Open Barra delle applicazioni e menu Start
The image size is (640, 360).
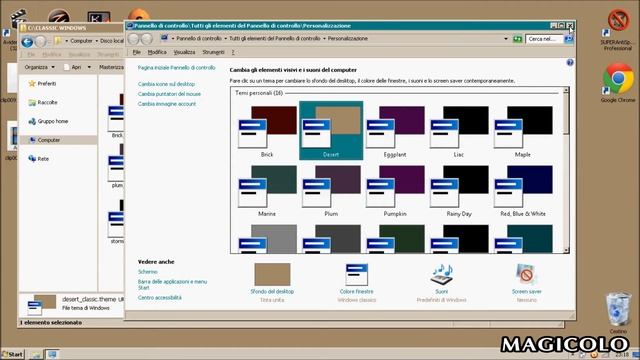click(172, 284)
